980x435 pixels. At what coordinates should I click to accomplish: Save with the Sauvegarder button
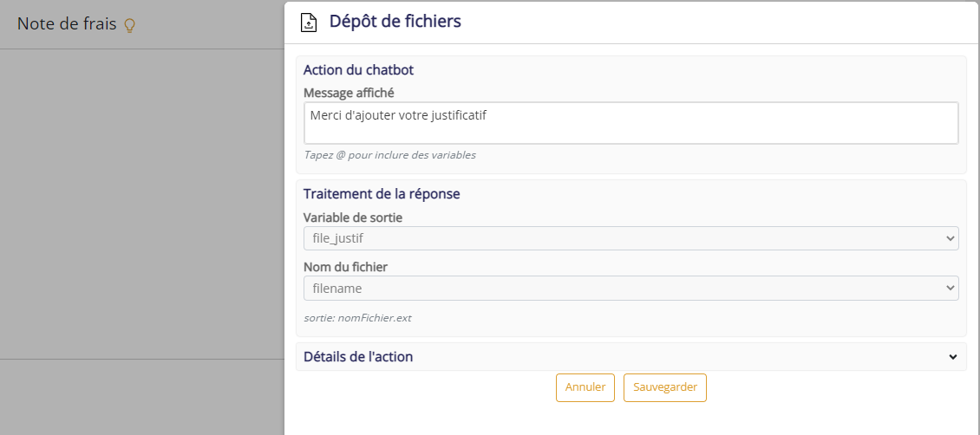tap(665, 387)
